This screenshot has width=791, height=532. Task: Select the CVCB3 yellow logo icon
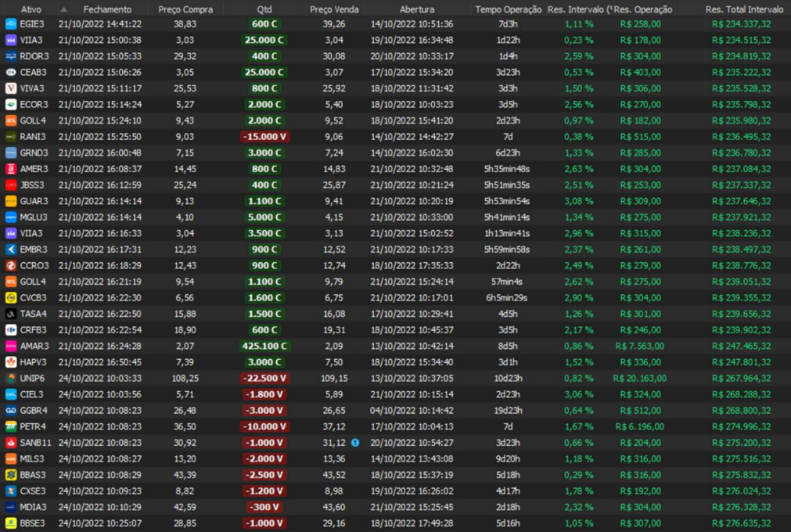click(x=11, y=298)
